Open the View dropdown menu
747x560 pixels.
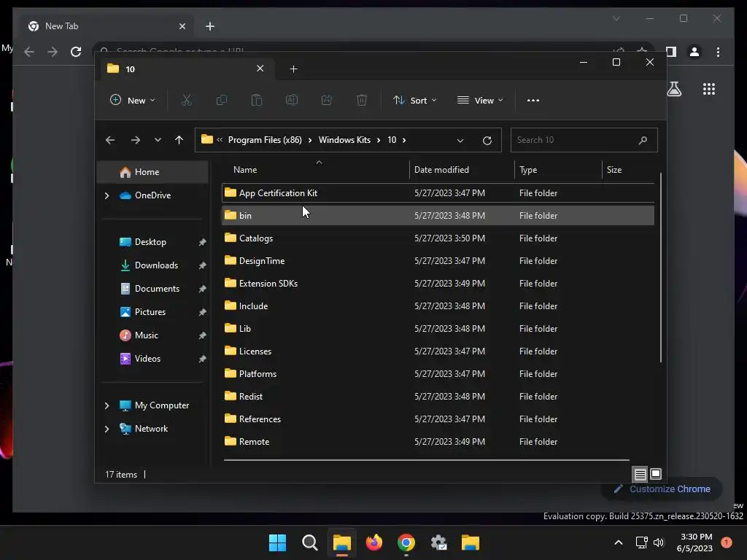point(480,100)
